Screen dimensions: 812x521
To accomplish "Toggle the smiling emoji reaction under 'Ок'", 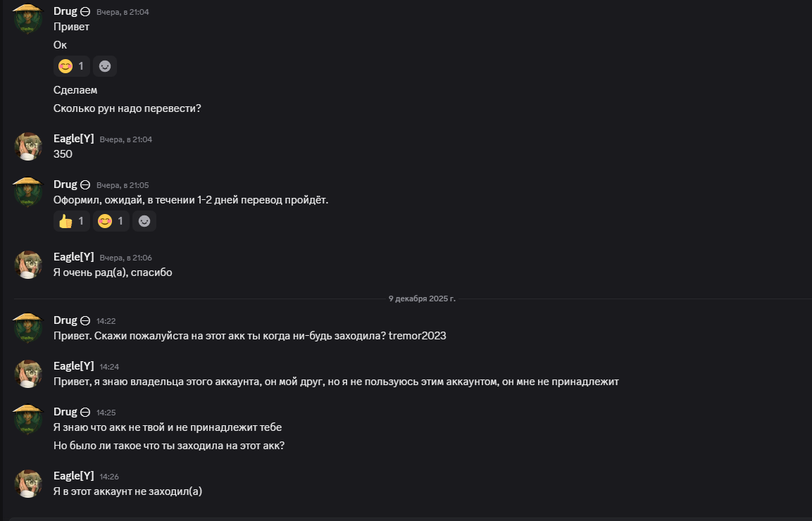I will pos(72,66).
